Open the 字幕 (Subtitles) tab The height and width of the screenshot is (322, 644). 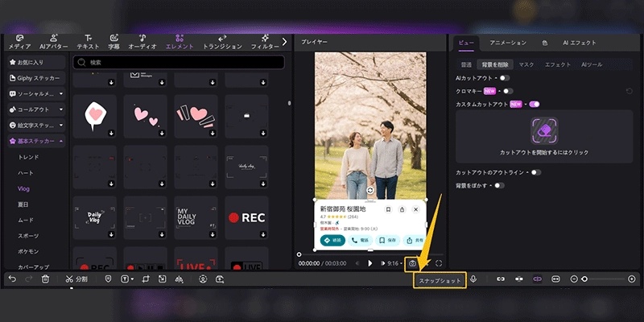(114, 43)
